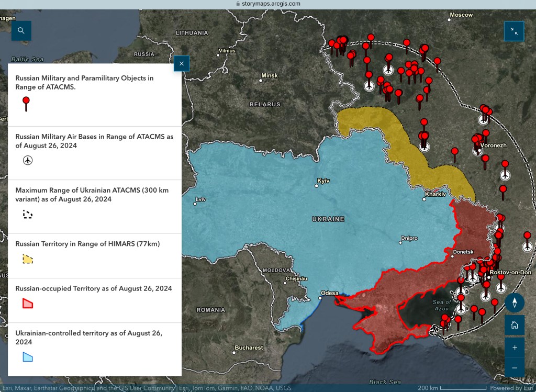Screen dimensions: 536x392
Task: Exit fullscreen map view
Action: click(514, 31)
